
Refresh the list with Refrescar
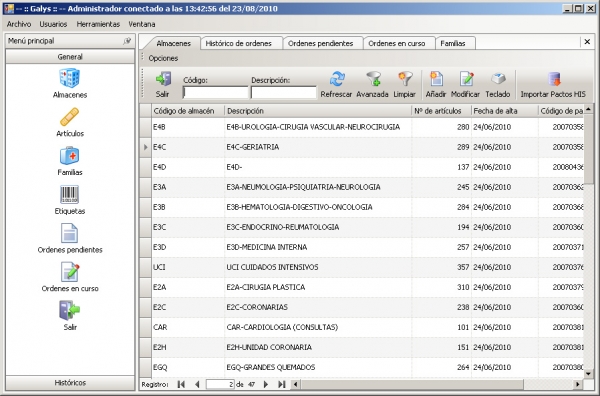pyautogui.click(x=336, y=84)
